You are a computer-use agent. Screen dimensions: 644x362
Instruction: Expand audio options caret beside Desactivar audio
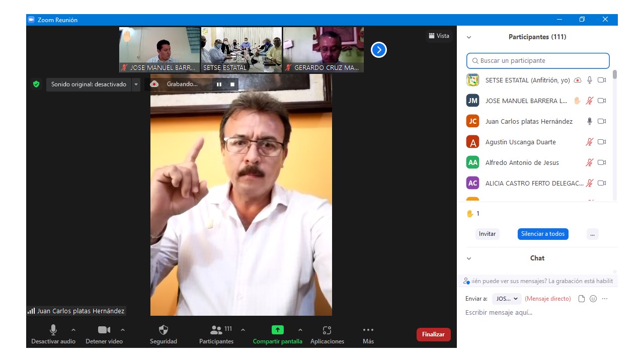pyautogui.click(x=73, y=330)
